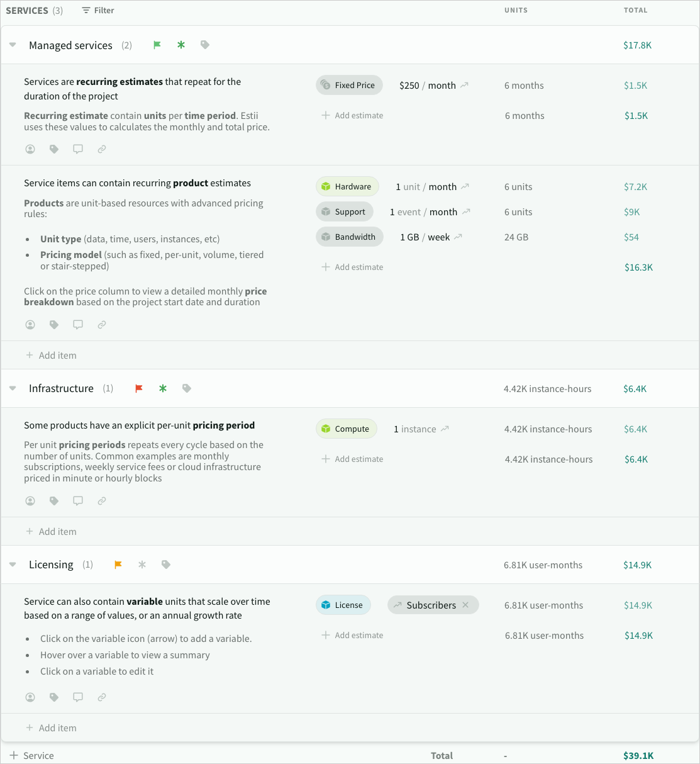This screenshot has height=764, width=700.
Task: Click the variable arrow next to $250 / month
Action: coord(464,85)
